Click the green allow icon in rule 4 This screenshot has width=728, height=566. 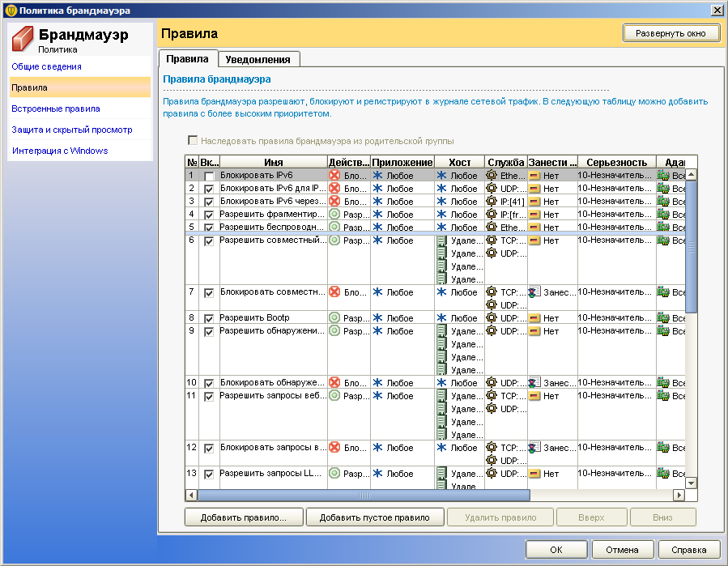pyautogui.click(x=334, y=215)
